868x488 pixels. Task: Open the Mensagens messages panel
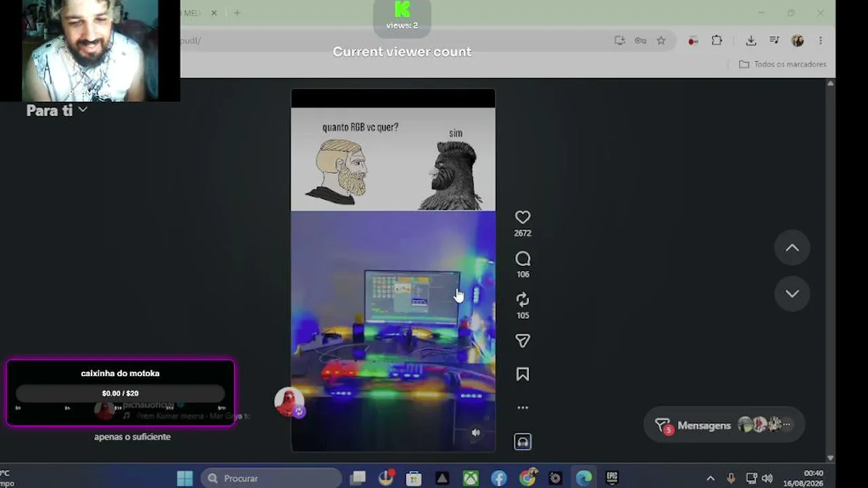[724, 425]
